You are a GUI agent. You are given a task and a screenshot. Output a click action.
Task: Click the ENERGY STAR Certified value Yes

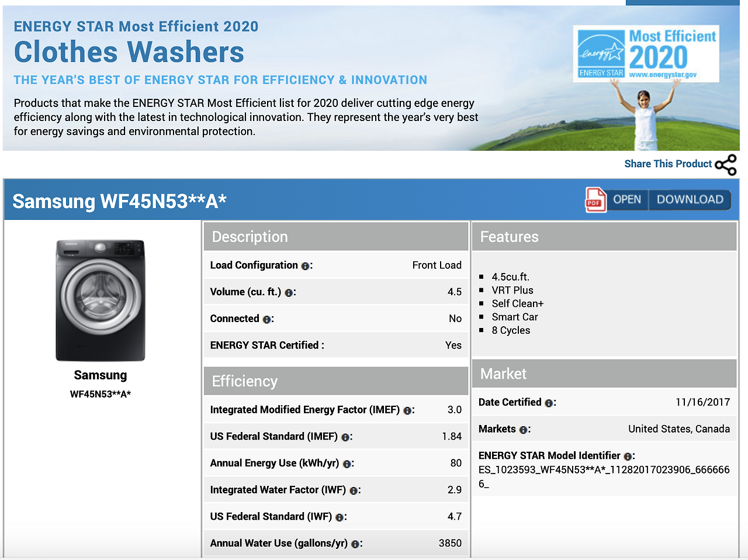[x=453, y=345]
